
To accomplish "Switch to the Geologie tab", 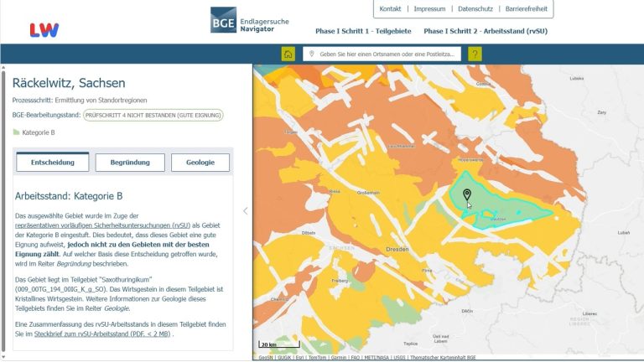I will (x=200, y=162).
